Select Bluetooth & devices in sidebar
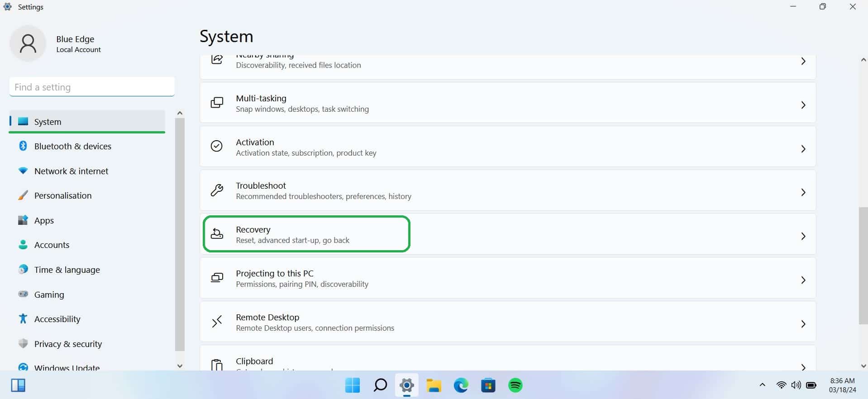The image size is (868, 399). click(x=72, y=146)
